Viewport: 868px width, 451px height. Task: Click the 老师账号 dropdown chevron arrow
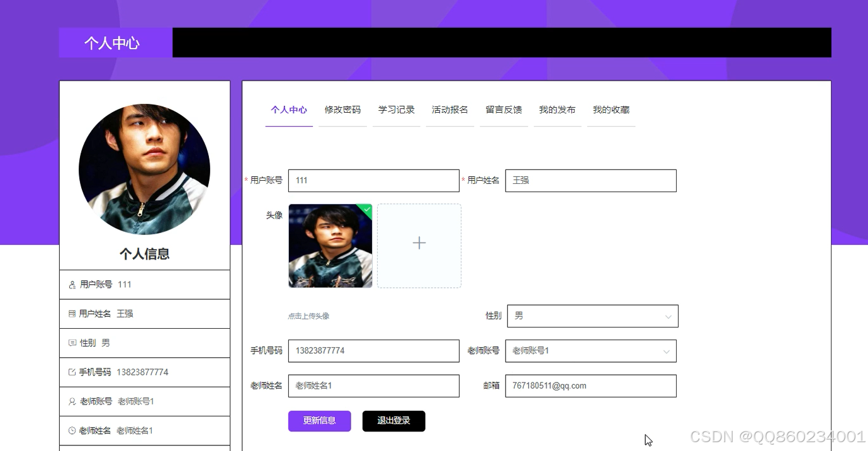tap(666, 351)
